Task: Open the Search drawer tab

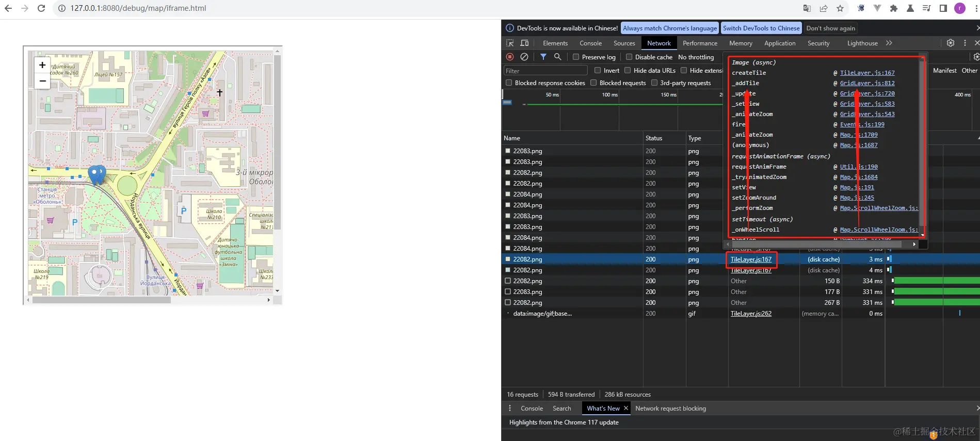Action: point(561,409)
